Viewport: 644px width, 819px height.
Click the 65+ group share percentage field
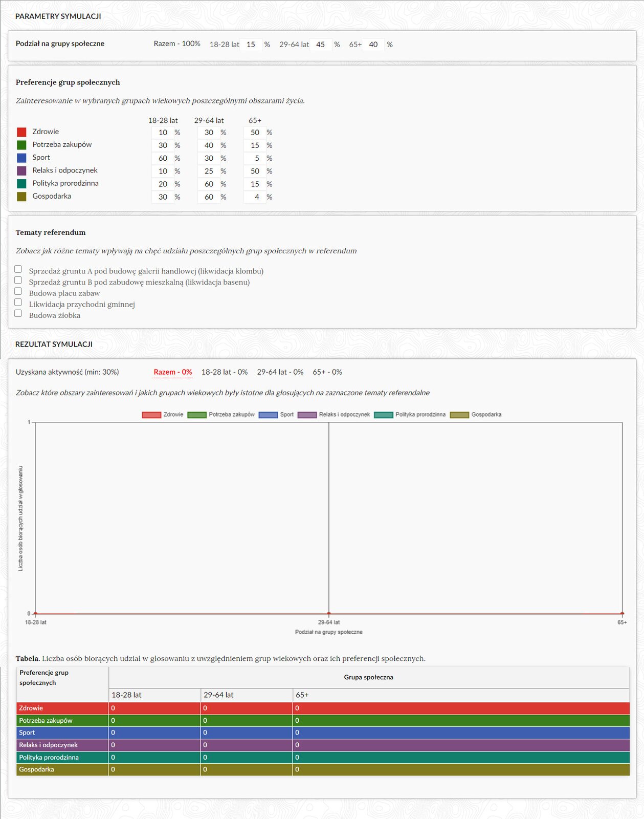373,45
